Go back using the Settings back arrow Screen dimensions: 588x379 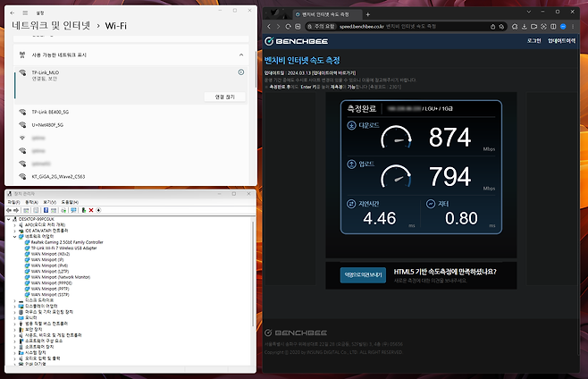point(10,14)
